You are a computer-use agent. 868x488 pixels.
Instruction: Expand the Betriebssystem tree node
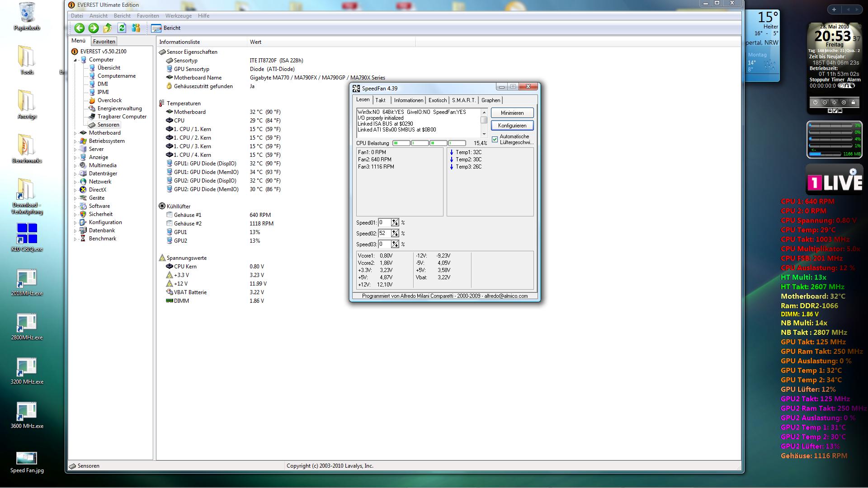75,141
